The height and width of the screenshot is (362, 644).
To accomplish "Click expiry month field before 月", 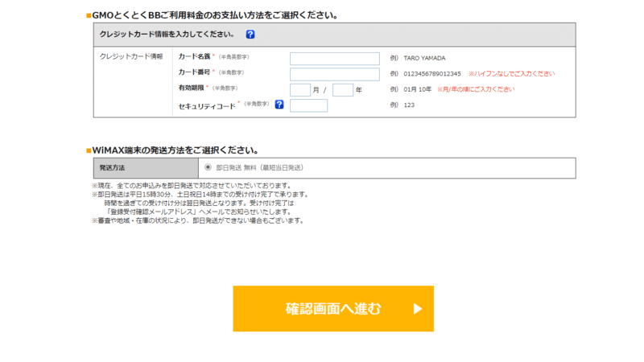I will point(300,90).
